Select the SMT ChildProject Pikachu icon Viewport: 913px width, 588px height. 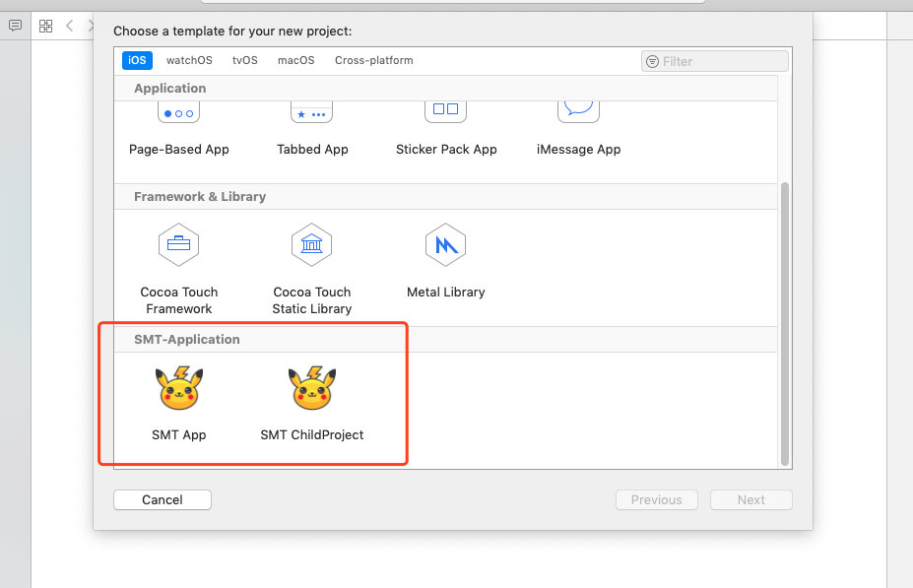pos(312,388)
